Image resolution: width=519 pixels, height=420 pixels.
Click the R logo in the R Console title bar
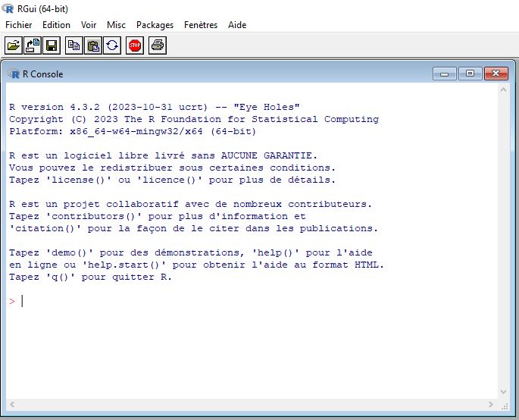coord(13,74)
